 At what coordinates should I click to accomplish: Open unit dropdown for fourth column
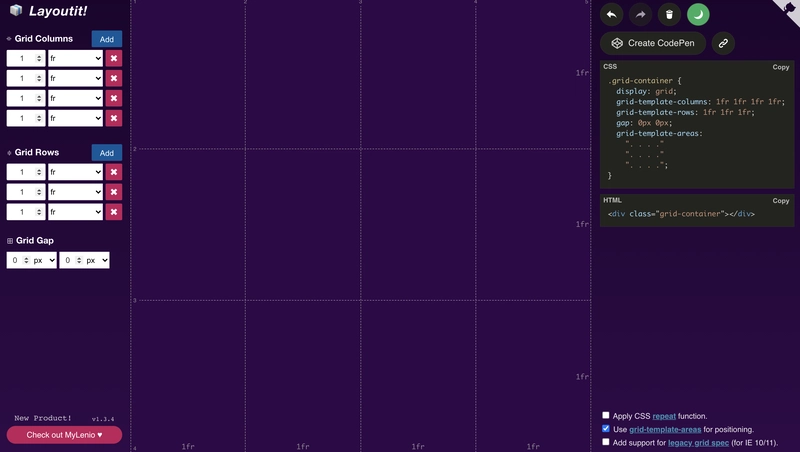point(76,118)
